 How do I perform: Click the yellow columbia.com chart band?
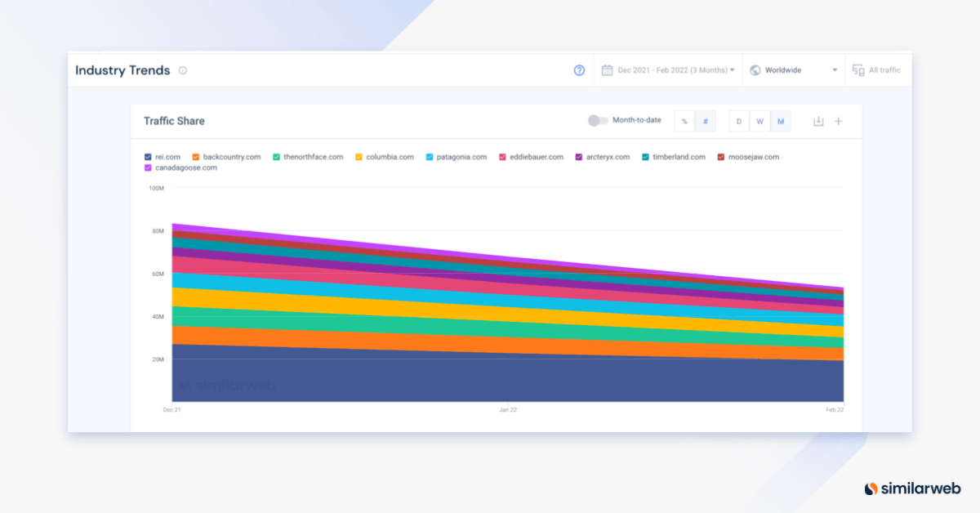[507, 314]
